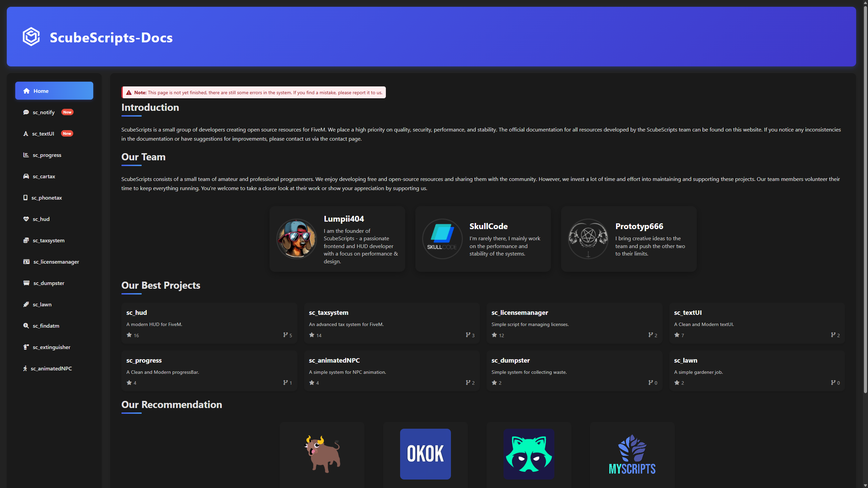
Task: Click SkullCode's team avatar
Action: [442, 239]
